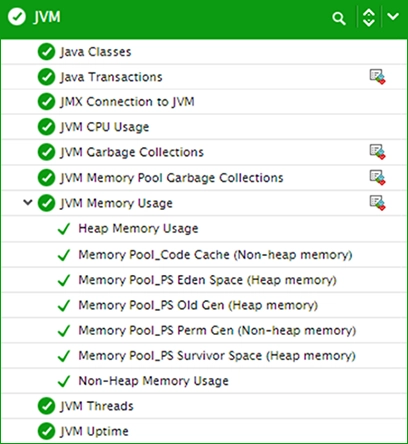This screenshot has width=408, height=444.
Task: Open the JVM Threads test
Action: [x=96, y=406]
